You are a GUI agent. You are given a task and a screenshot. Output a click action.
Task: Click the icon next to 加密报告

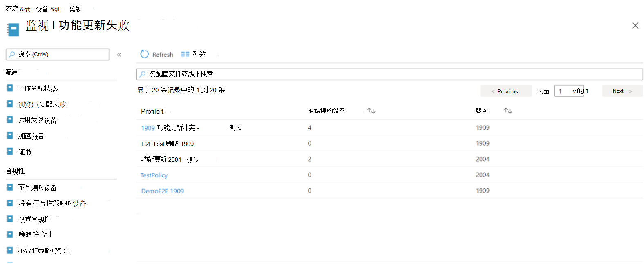(x=10, y=135)
